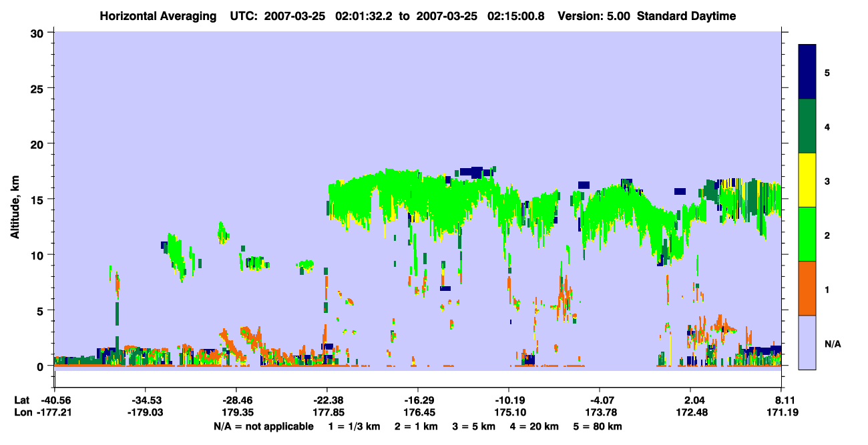
Task: Click latitude value -34.53
Action: click(x=145, y=400)
